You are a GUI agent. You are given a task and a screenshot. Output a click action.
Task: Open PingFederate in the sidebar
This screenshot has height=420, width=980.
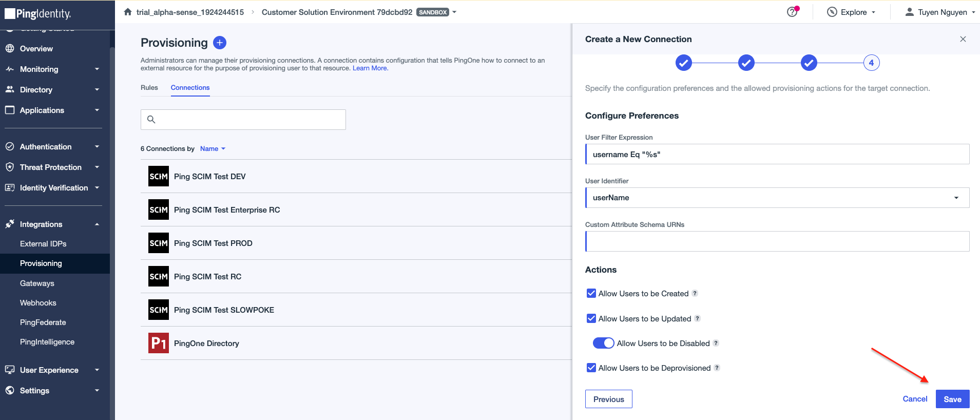tap(43, 322)
